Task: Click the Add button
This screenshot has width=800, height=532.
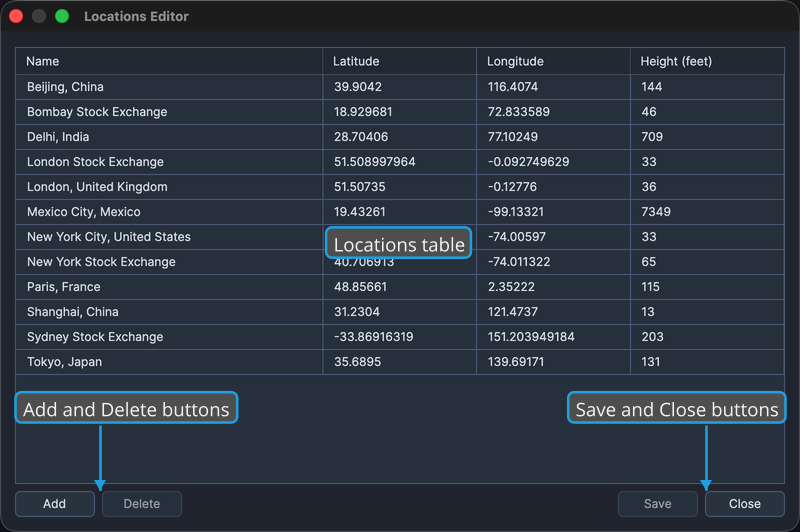Action: [55, 504]
